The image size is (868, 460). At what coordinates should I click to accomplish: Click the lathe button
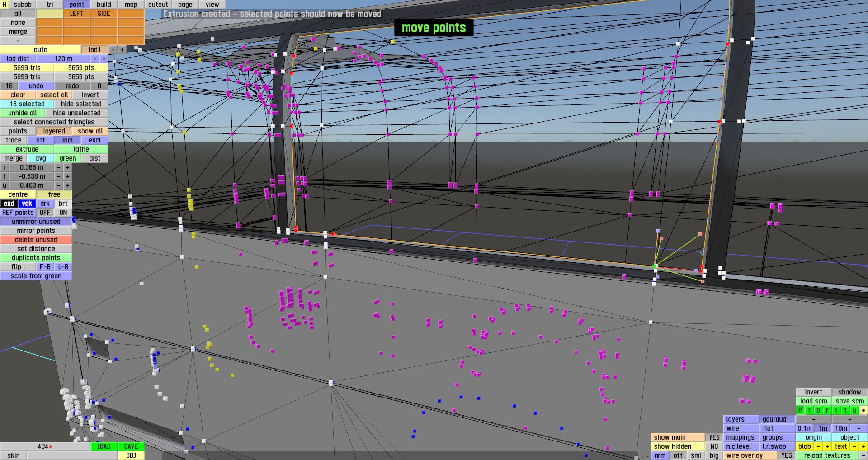[x=81, y=149]
